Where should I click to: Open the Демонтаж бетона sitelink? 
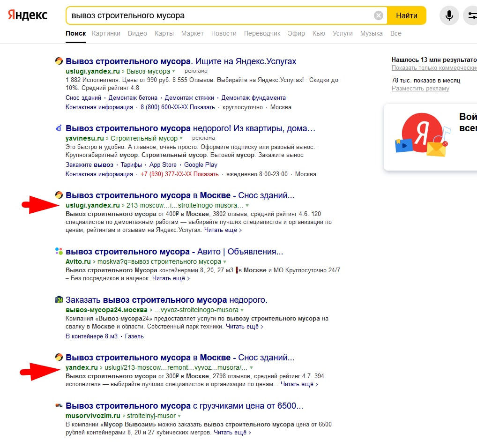[133, 97]
